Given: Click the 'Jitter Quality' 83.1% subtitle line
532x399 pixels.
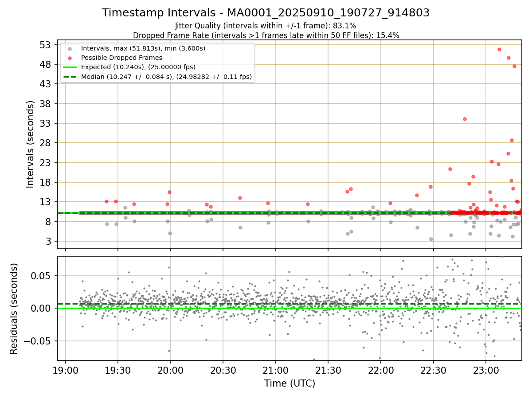Looking at the screenshot, I should click(x=266, y=26).
